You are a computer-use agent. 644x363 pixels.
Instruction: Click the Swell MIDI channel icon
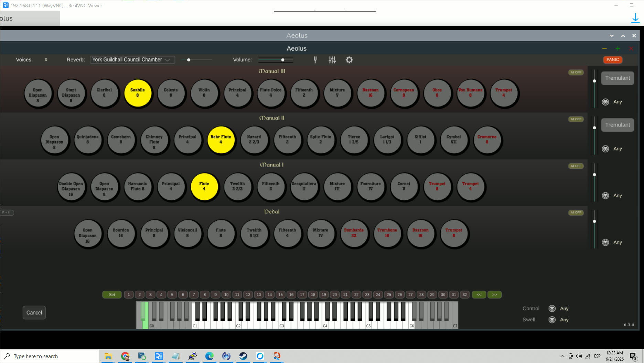pyautogui.click(x=552, y=320)
